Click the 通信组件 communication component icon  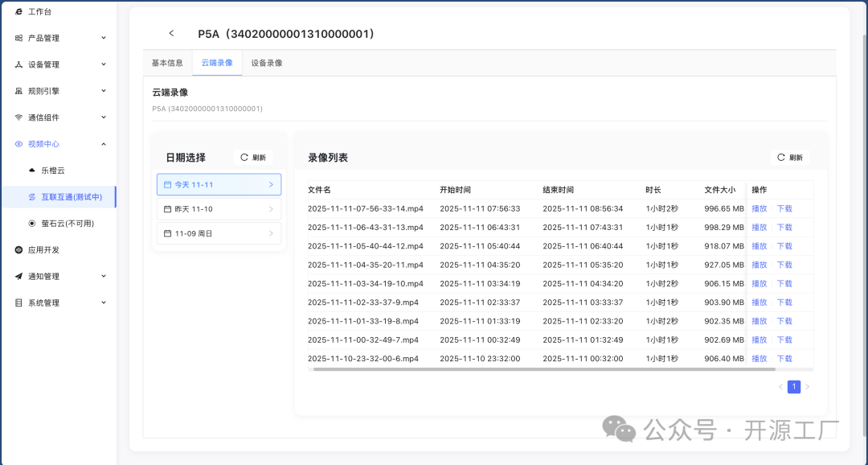click(18, 117)
